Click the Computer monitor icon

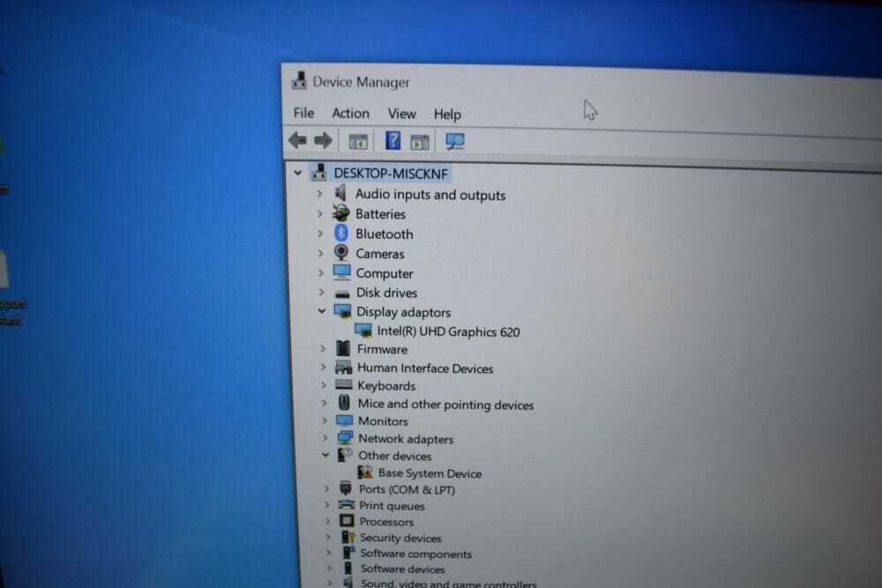(341, 272)
